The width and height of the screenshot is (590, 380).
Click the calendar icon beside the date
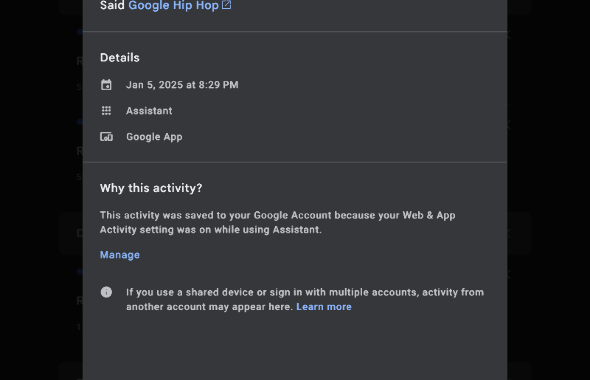pyautogui.click(x=106, y=85)
